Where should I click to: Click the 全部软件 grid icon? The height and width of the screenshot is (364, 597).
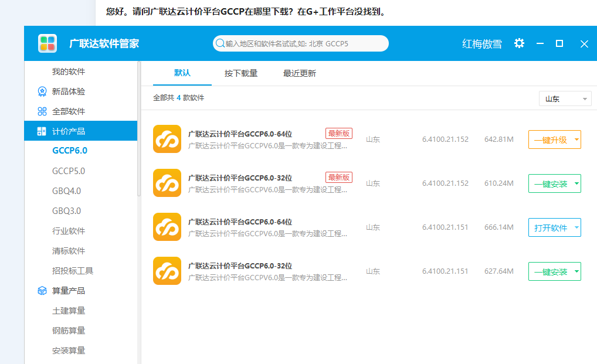[x=42, y=111]
